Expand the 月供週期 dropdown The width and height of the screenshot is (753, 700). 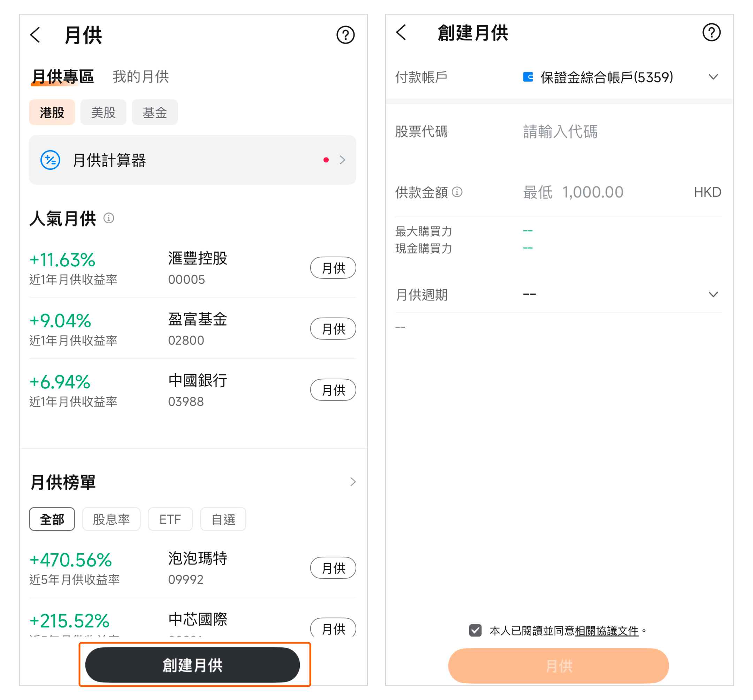tap(713, 294)
